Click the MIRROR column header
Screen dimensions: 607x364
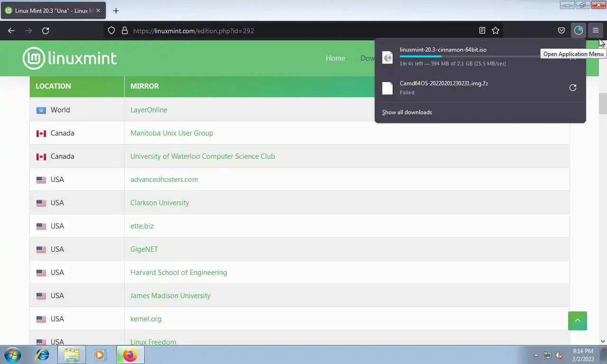(x=145, y=86)
